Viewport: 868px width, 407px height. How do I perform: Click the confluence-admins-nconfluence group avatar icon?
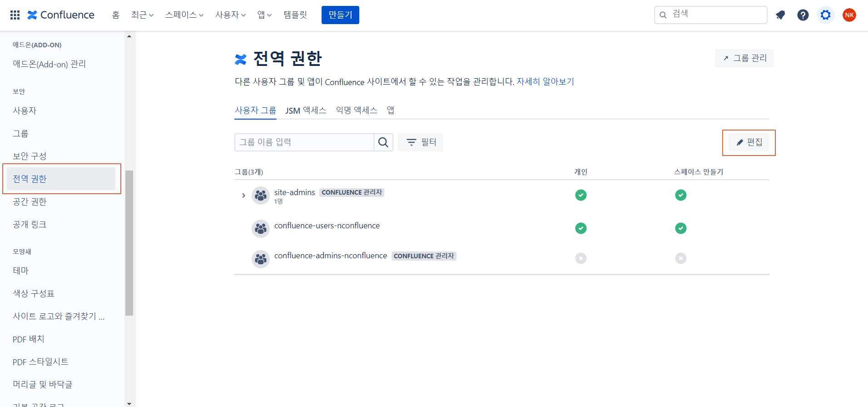click(261, 259)
